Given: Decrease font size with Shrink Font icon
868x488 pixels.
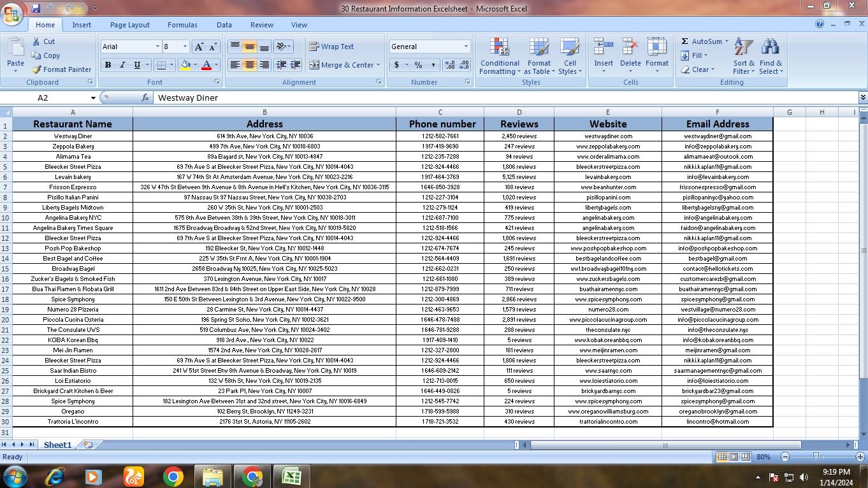Looking at the screenshot, I should tap(212, 47).
